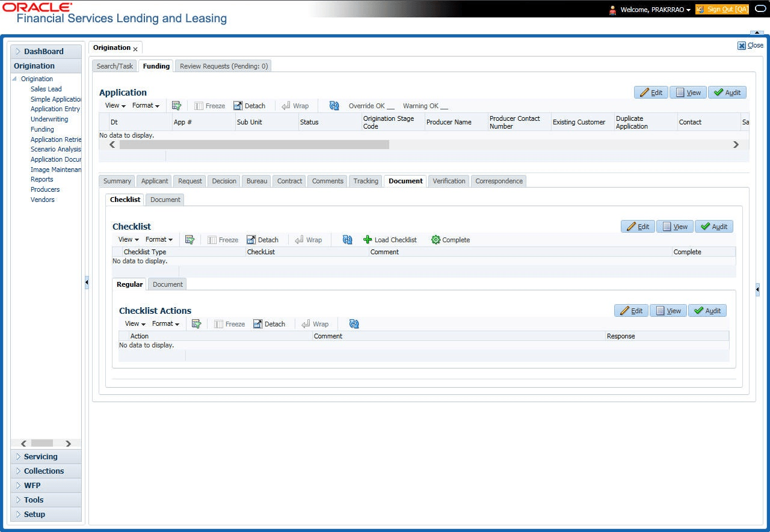The image size is (770, 532).
Task: Sign out using the Sign Out link
Action: tap(722, 10)
